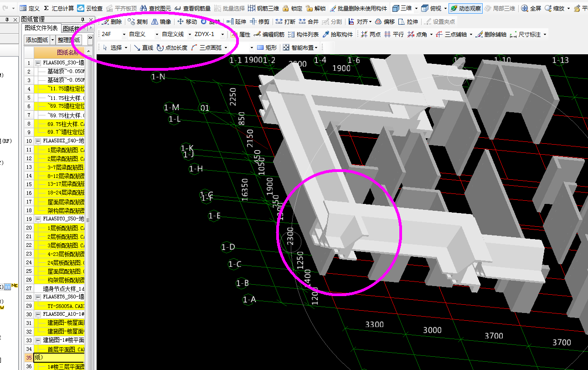The image size is (588, 370).
Task: Open 属性 properties panel
Action: pos(240,34)
